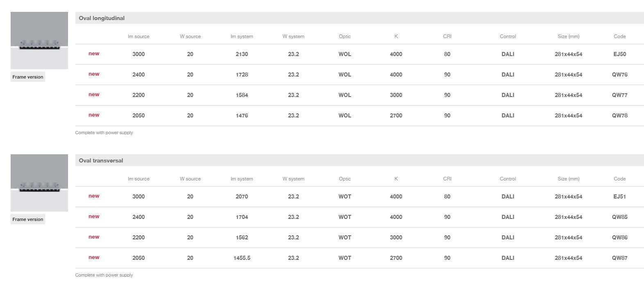
Task: Open product code EJ50
Action: pyautogui.click(x=619, y=54)
